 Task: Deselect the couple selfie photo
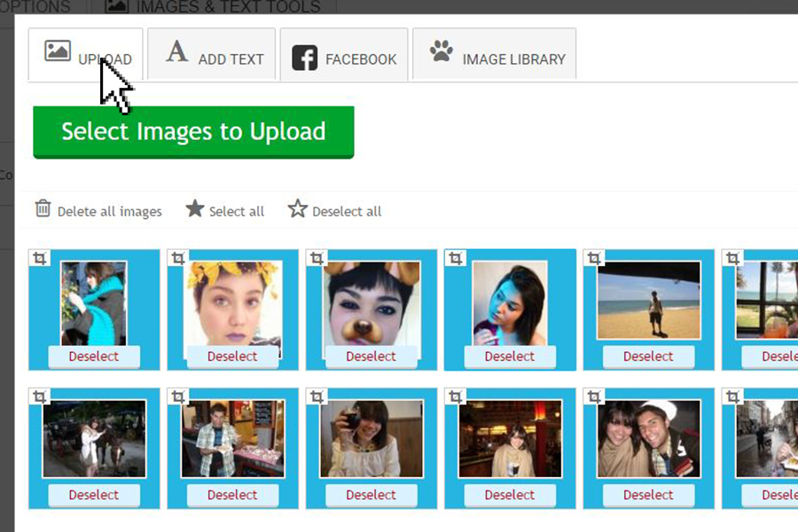[x=648, y=495]
